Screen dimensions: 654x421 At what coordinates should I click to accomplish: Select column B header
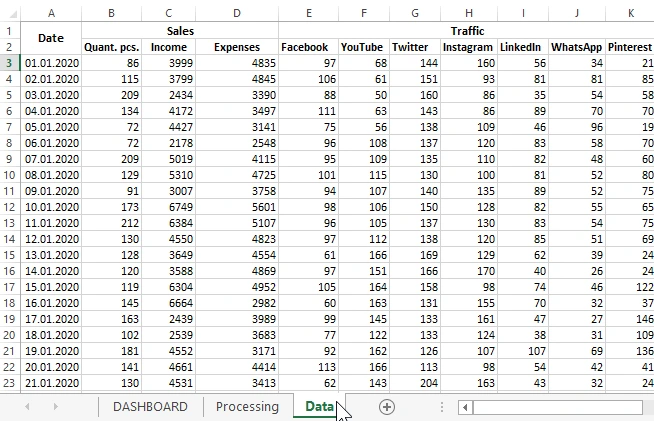coord(111,13)
